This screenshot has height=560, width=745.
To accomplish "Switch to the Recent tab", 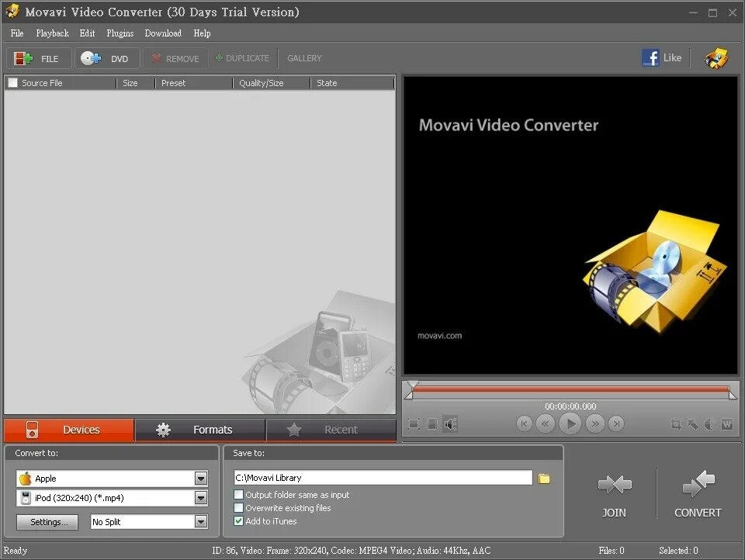I will [331, 430].
